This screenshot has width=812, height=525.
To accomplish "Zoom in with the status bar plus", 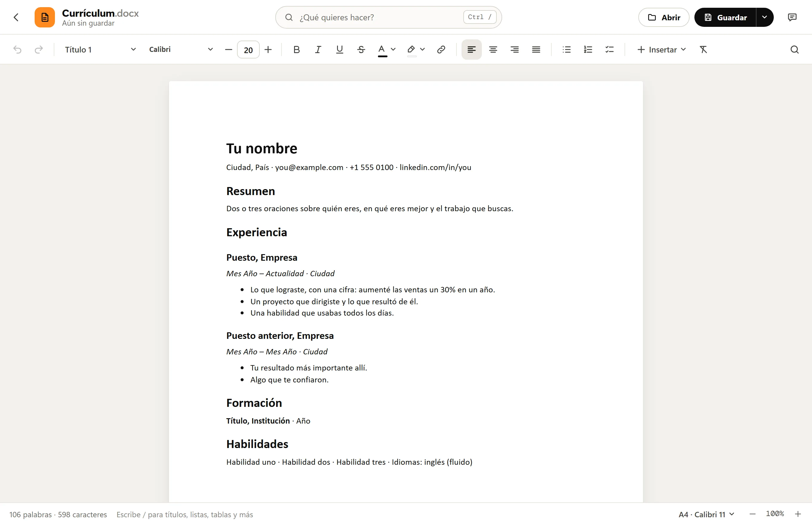I will [798, 515].
